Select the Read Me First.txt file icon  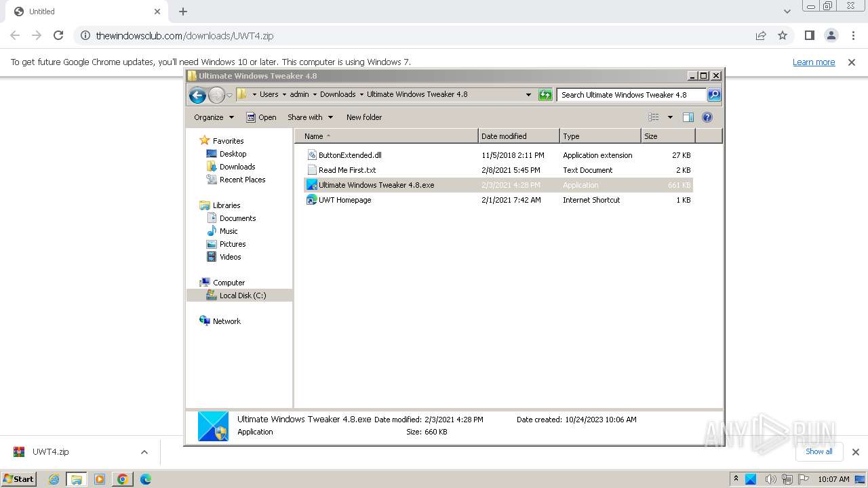coord(312,170)
